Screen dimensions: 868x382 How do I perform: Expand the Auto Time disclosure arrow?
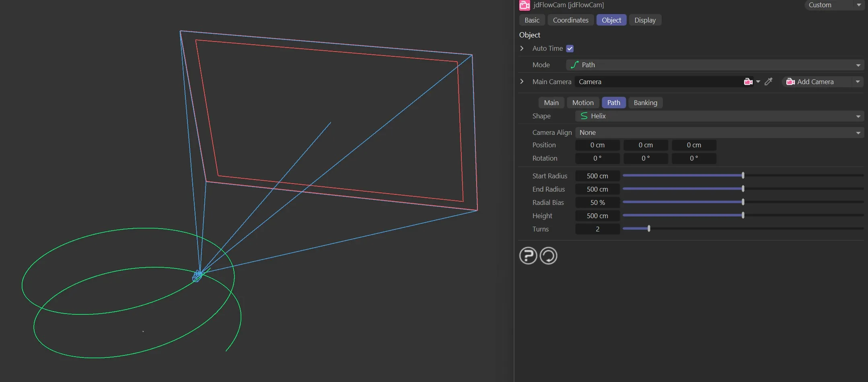click(522, 48)
